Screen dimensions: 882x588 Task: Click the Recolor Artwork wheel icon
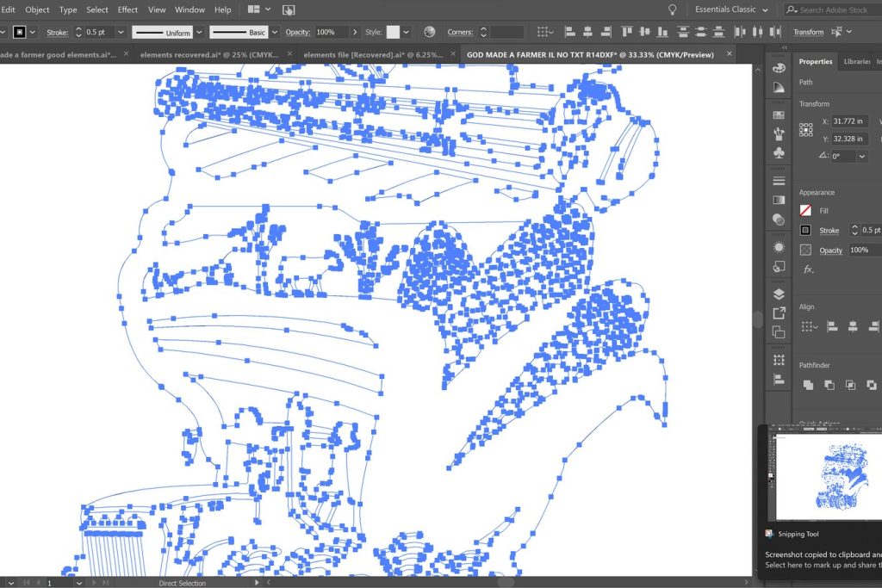(x=429, y=32)
